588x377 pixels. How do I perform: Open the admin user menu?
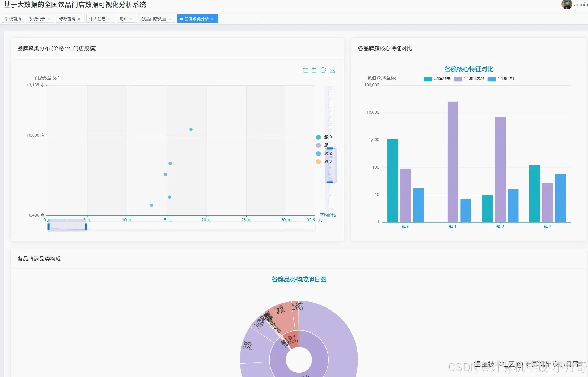click(580, 4)
